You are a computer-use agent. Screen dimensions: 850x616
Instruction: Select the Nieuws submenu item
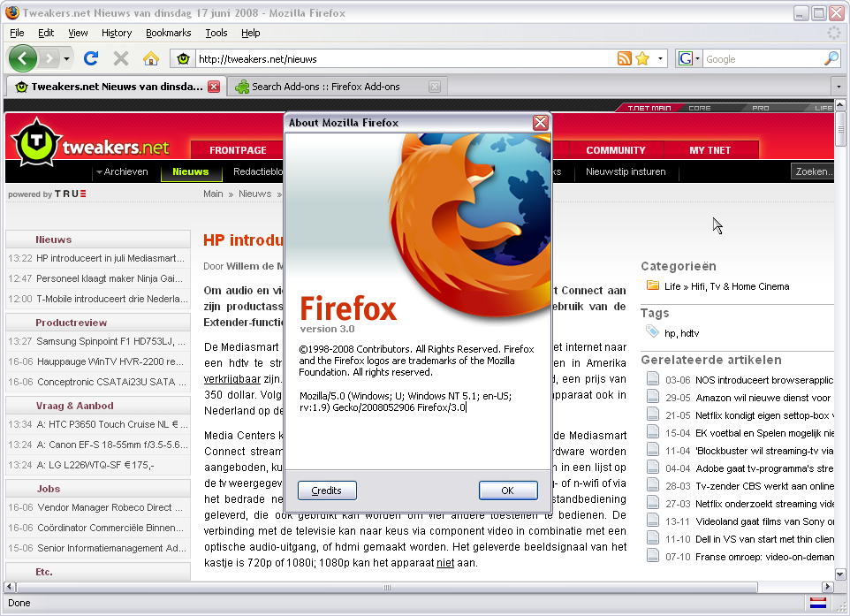[191, 171]
